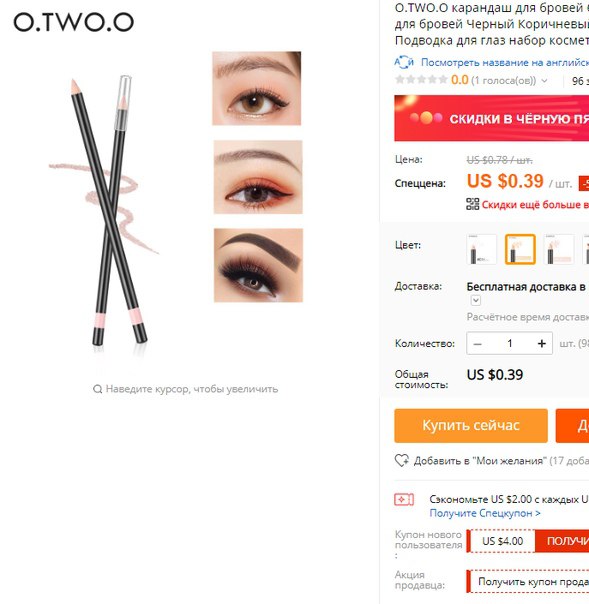
Task: Decrease quantity with the minus button
Action: pyautogui.click(x=478, y=343)
